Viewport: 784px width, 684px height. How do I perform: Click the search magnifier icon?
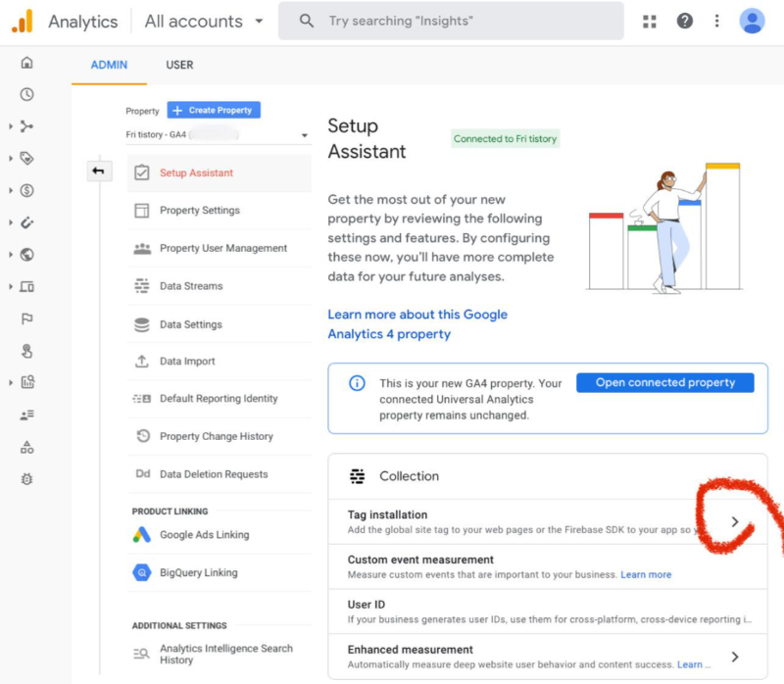pos(307,21)
